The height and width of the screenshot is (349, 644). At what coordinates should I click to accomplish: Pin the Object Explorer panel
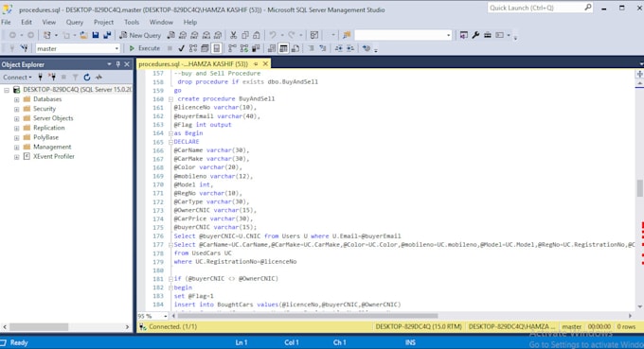click(x=117, y=64)
